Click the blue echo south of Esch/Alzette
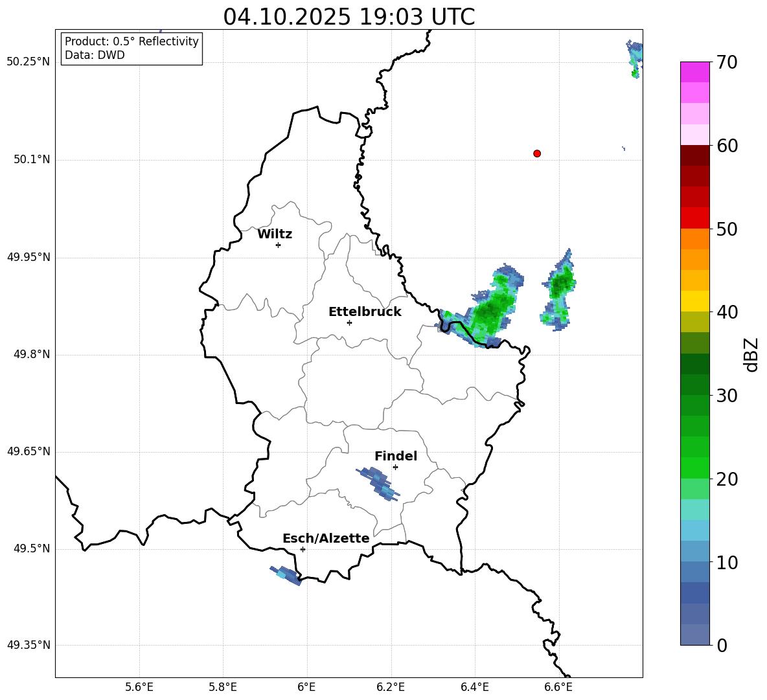This screenshot has height=700, width=767. [286, 576]
